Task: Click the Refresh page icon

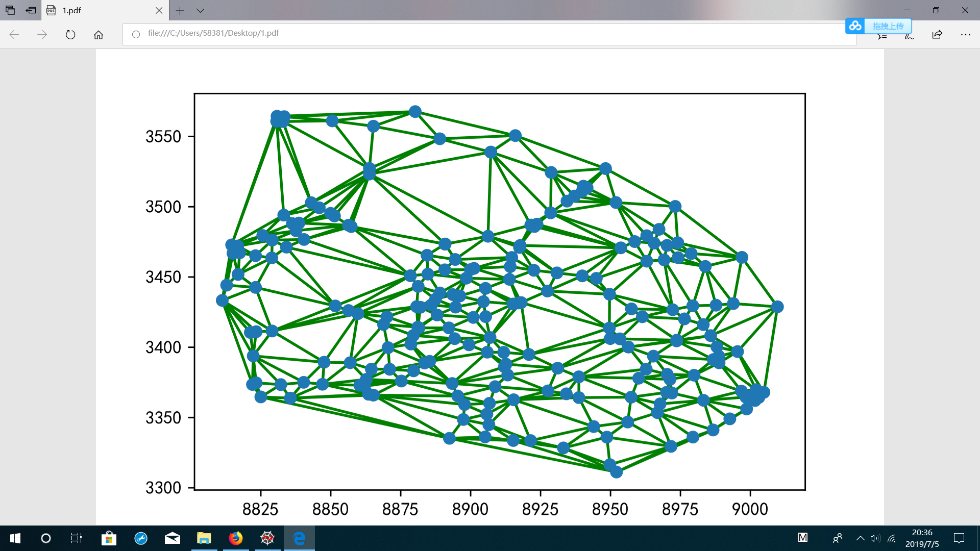Action: pyautogui.click(x=70, y=35)
